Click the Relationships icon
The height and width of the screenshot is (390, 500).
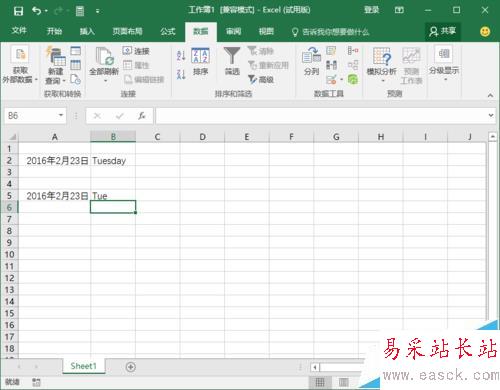point(353,65)
